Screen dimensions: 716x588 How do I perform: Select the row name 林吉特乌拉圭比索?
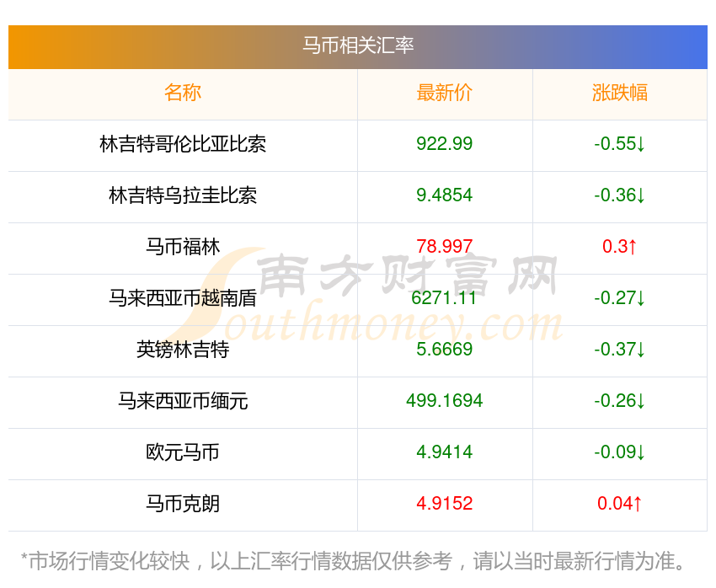point(183,195)
